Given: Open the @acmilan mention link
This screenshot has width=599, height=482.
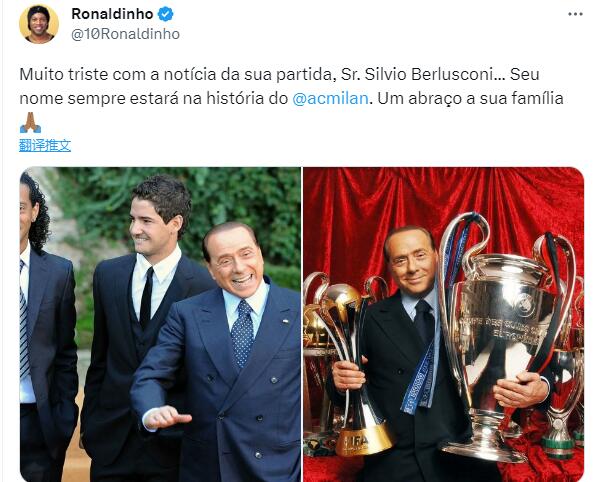Looking at the screenshot, I should click(x=330, y=99).
